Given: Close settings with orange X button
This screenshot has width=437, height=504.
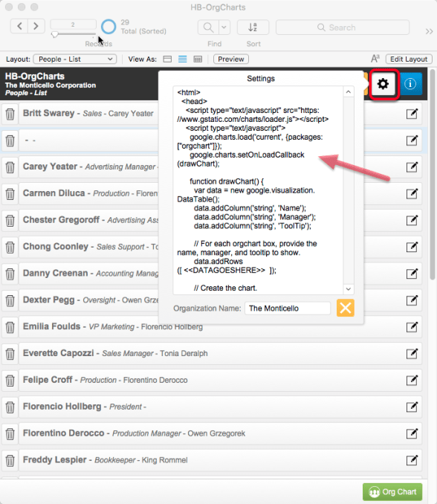Looking at the screenshot, I should (x=346, y=308).
